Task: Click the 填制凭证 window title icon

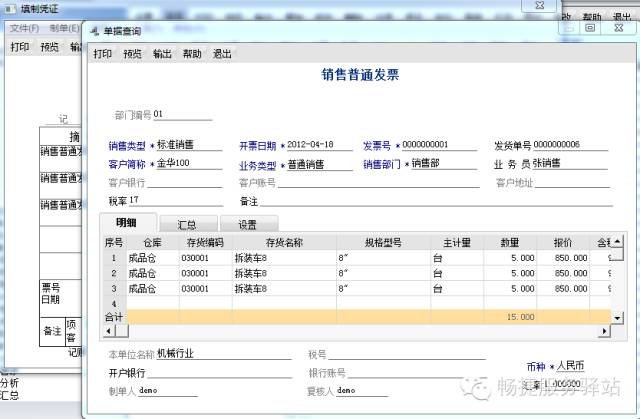Action: (9, 8)
